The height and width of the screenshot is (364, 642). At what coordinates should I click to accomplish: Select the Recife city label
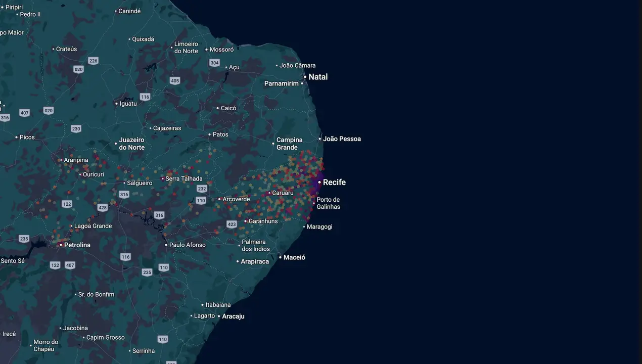click(334, 182)
